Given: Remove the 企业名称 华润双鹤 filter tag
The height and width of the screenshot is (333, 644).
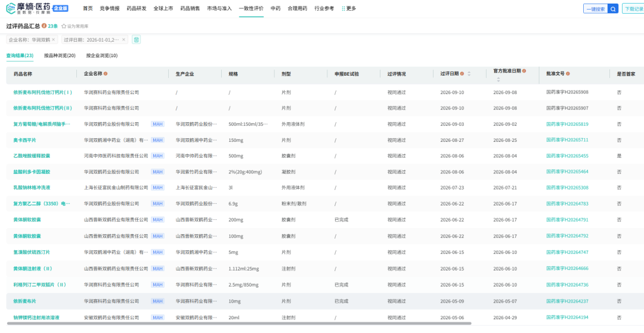Looking at the screenshot, I should pos(53,40).
